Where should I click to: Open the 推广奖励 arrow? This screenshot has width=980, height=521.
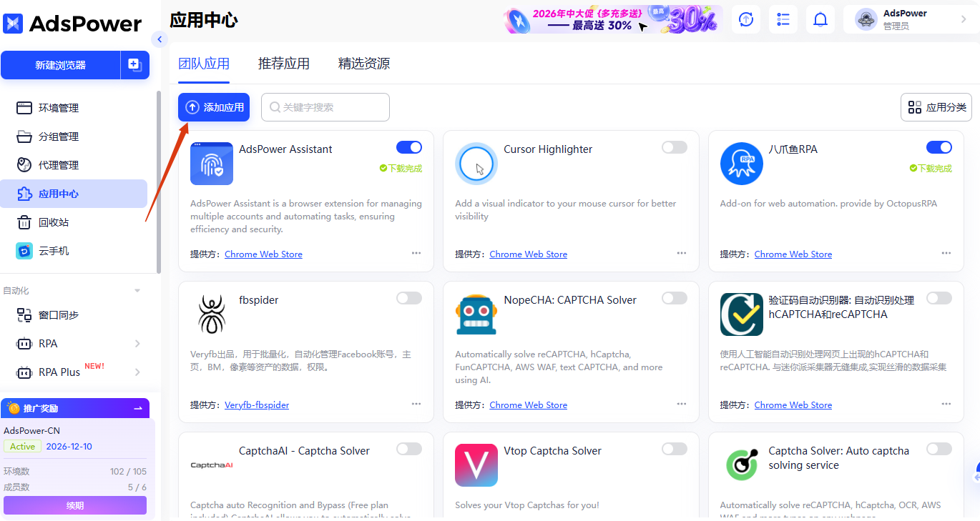138,408
